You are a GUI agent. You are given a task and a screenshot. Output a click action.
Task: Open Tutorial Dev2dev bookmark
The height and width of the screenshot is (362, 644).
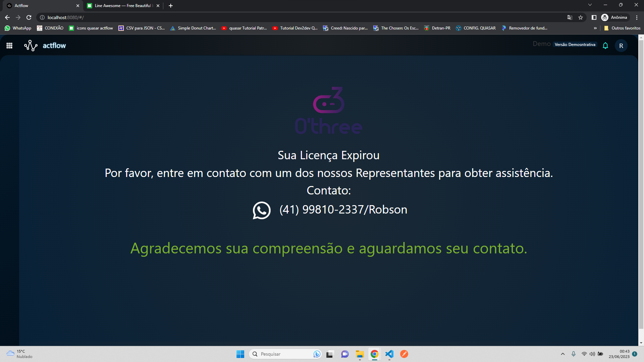[x=295, y=28]
